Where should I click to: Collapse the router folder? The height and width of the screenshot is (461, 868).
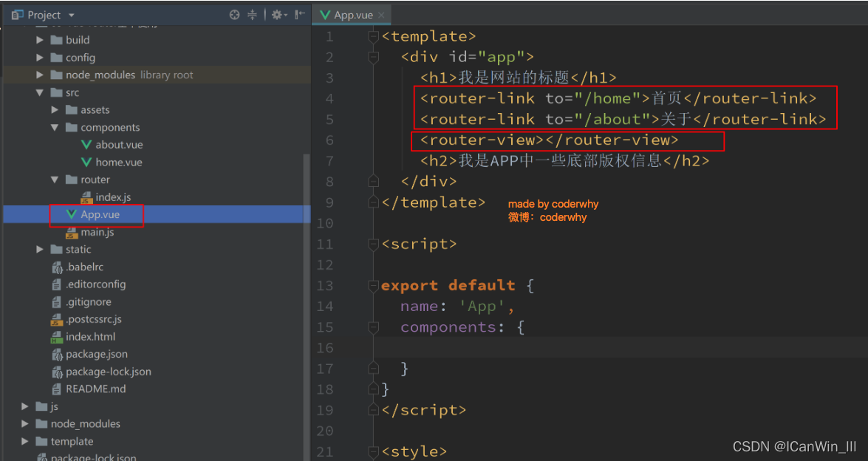55,180
